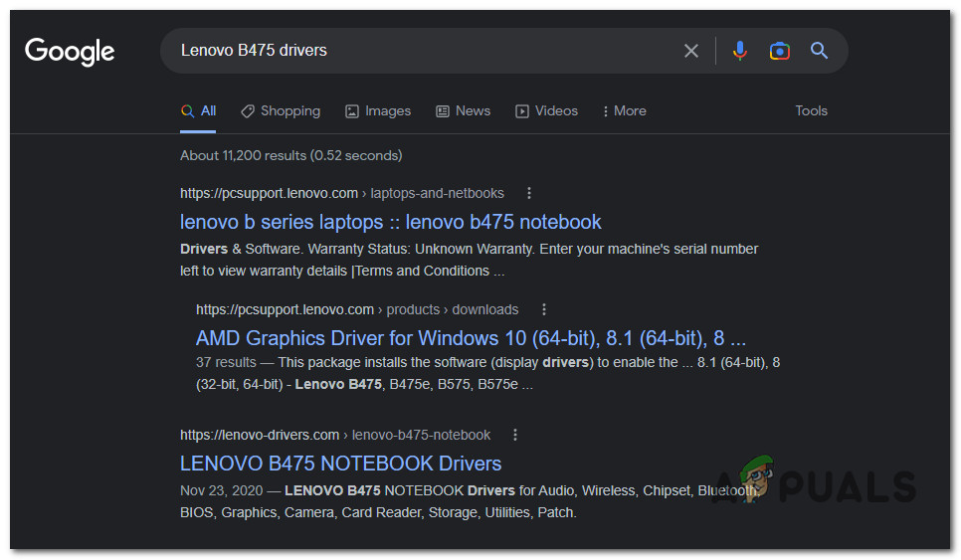Image resolution: width=961 pixels, height=560 pixels.
Task: Start voice search with the microphone icon
Action: tap(740, 51)
